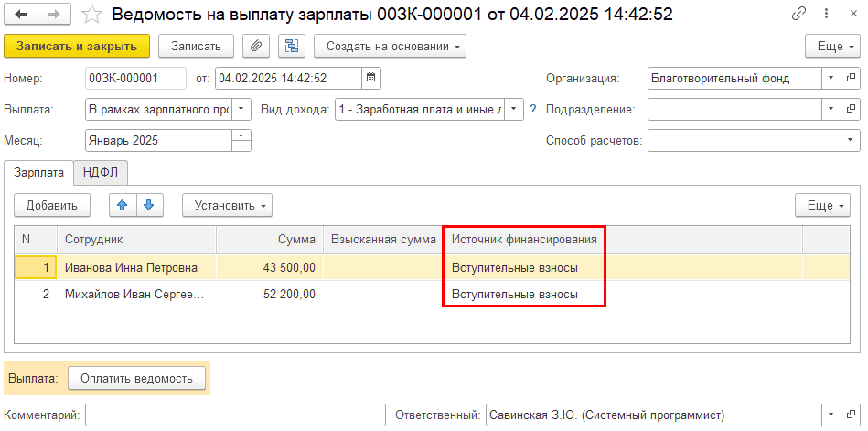Select the Зарплата tab
This screenshot has width=868, height=431.
click(39, 172)
